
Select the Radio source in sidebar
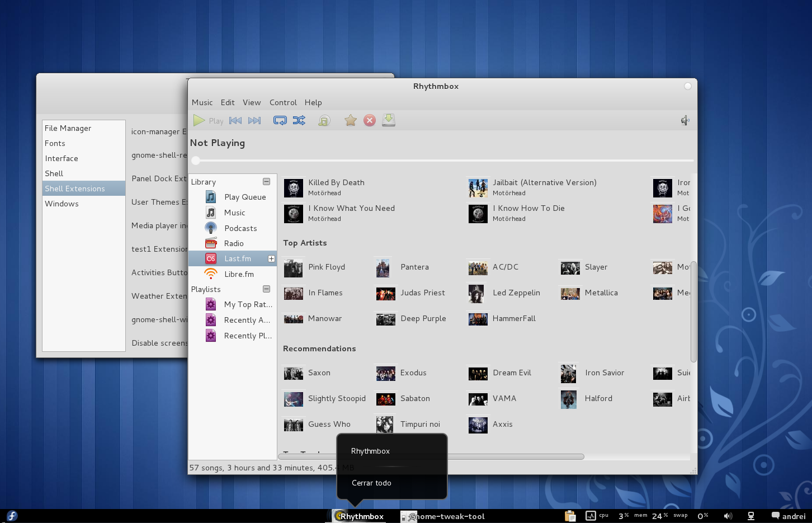pyautogui.click(x=234, y=243)
